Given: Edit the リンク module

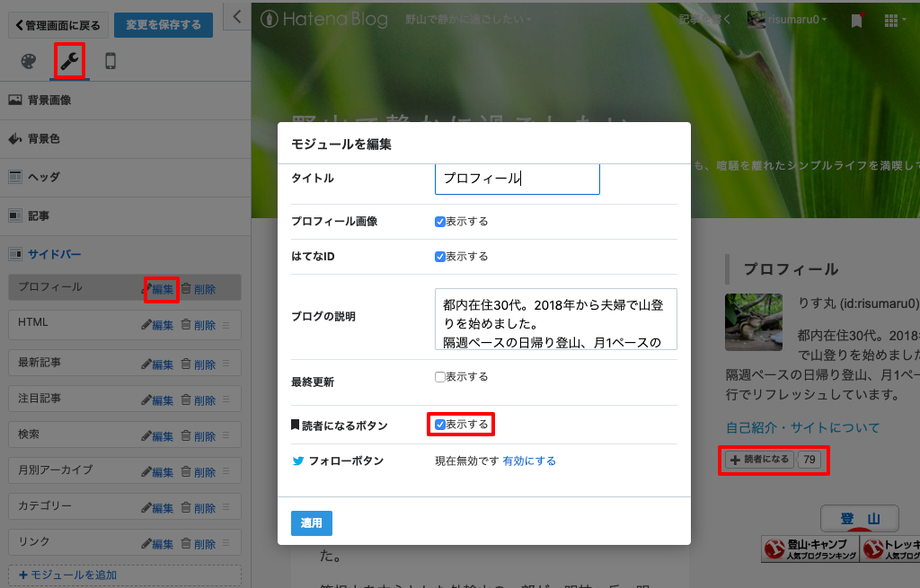Looking at the screenshot, I should pos(158,543).
